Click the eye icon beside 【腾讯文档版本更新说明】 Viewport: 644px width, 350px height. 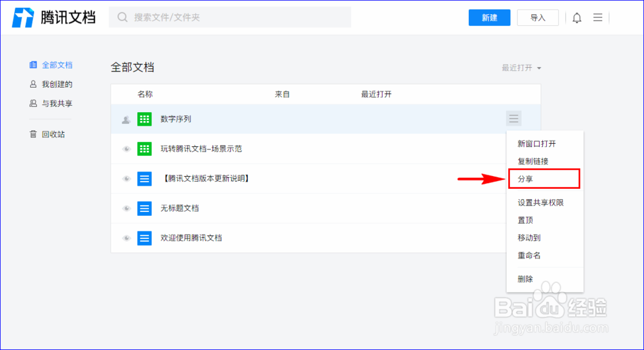tap(126, 179)
